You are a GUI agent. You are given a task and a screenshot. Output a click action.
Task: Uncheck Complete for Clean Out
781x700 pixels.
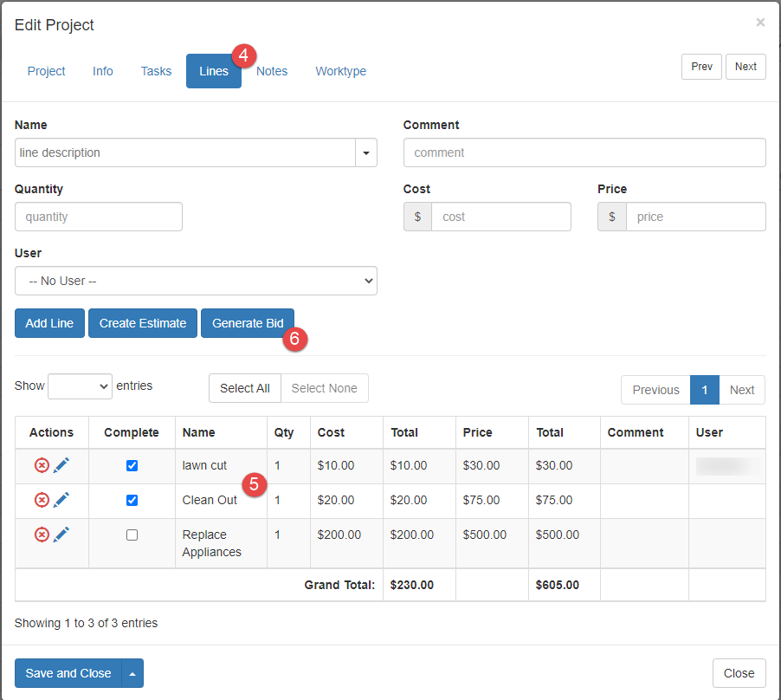(x=132, y=500)
